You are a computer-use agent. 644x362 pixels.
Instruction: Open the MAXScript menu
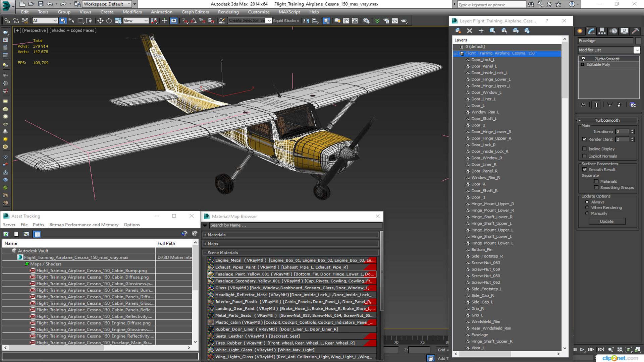[x=289, y=12]
